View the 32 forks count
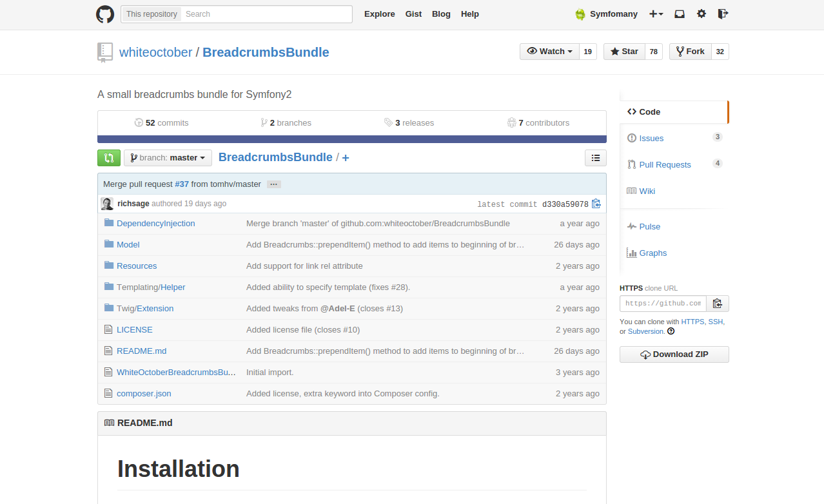This screenshot has height=504, width=824. [x=720, y=52]
